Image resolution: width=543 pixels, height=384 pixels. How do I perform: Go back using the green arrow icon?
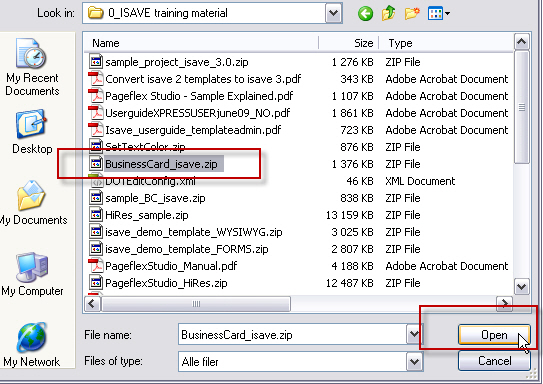[x=365, y=14]
